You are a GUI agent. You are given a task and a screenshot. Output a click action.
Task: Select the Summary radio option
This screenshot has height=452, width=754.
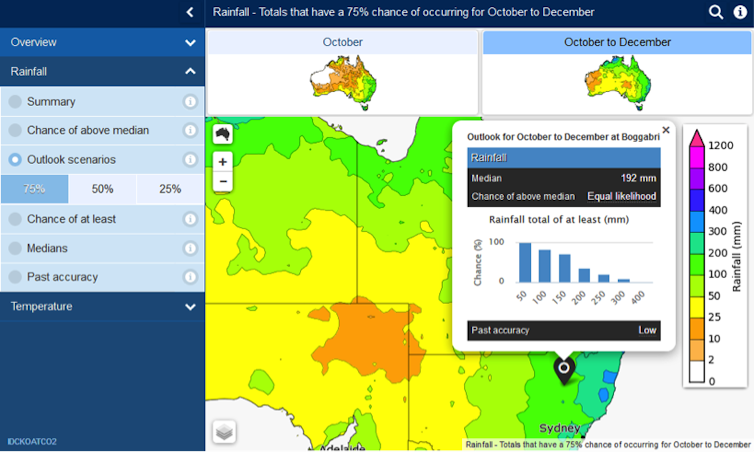point(15,102)
